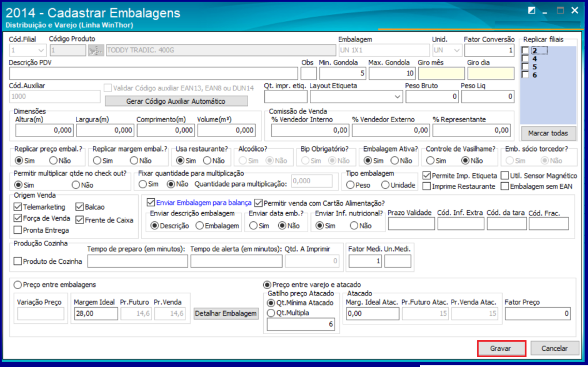This screenshot has width=588, height=367.
Task: Toggle Permite Imp. Etiqueta checkbox
Action: click(x=426, y=176)
